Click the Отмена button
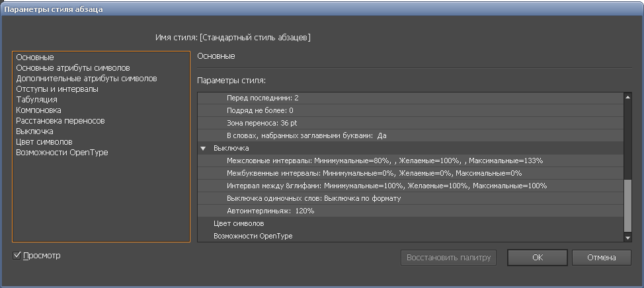The height and width of the screenshot is (288, 644). [x=601, y=258]
